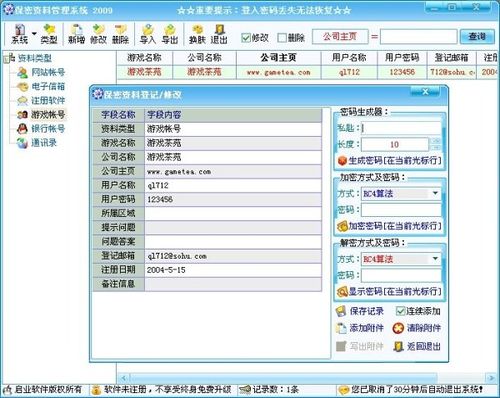Click the 公司主页 search field selector
The height and width of the screenshot is (398, 500).
[x=340, y=36]
